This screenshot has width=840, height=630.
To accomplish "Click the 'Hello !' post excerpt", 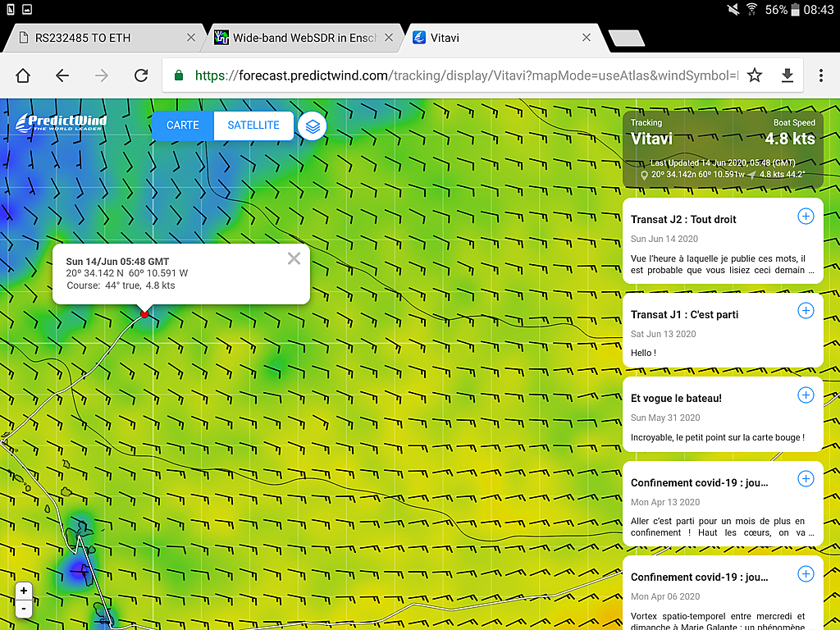I will (x=643, y=353).
